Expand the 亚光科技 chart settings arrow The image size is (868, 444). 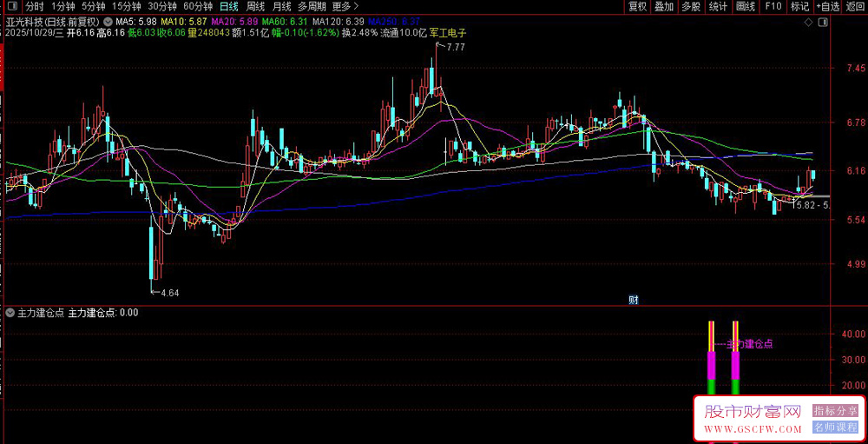108,23
